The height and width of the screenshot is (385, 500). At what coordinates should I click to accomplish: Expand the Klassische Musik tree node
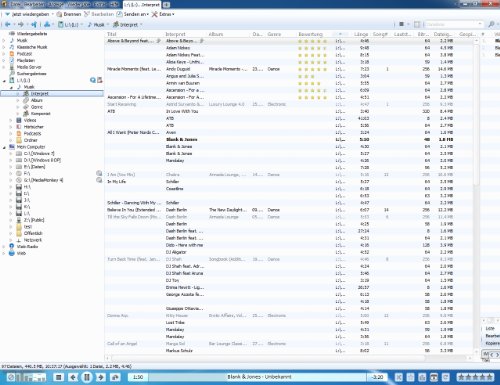pos(4,47)
